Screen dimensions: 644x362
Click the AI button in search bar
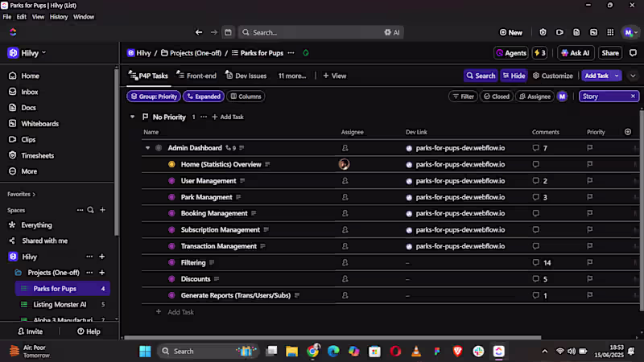[x=392, y=32]
